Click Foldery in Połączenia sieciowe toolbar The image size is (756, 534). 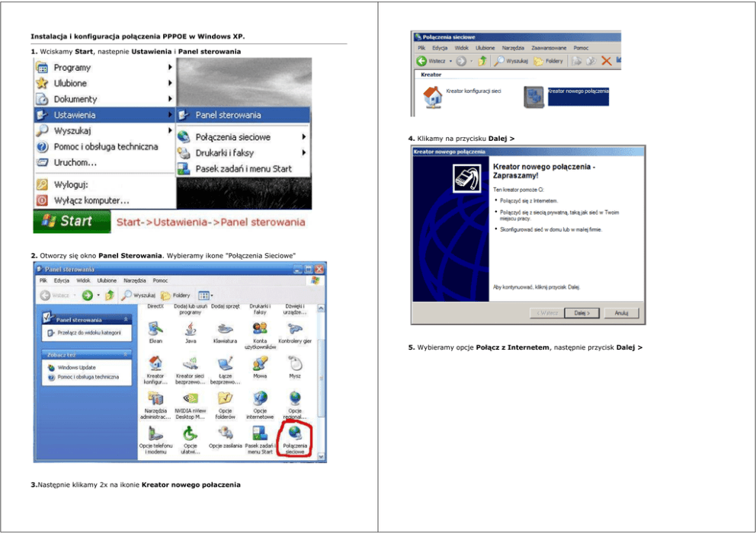549,61
